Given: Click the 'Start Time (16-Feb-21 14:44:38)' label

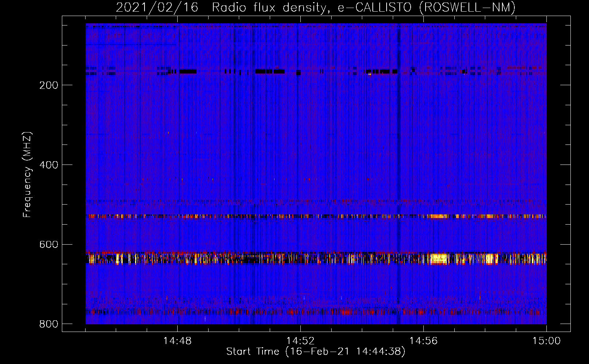Looking at the screenshot, I should click(x=316, y=352).
